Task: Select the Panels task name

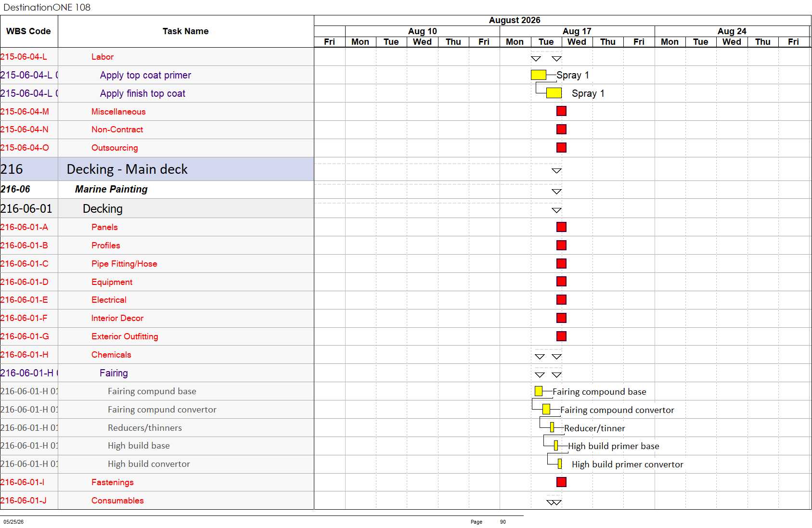Action: [104, 227]
